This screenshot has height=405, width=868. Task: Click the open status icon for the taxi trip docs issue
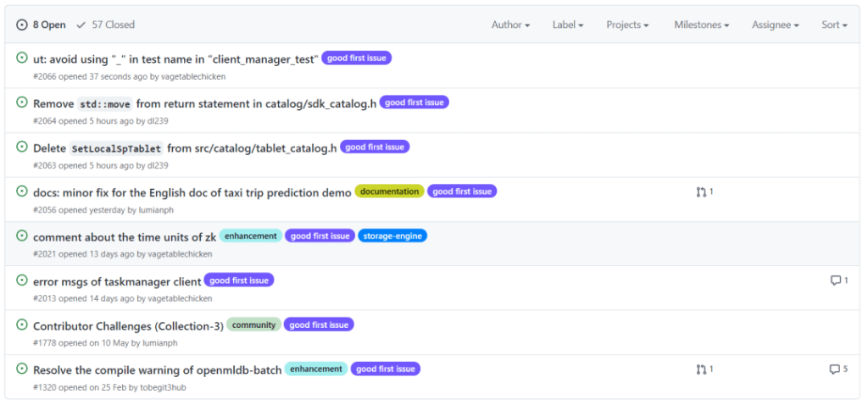(x=22, y=191)
